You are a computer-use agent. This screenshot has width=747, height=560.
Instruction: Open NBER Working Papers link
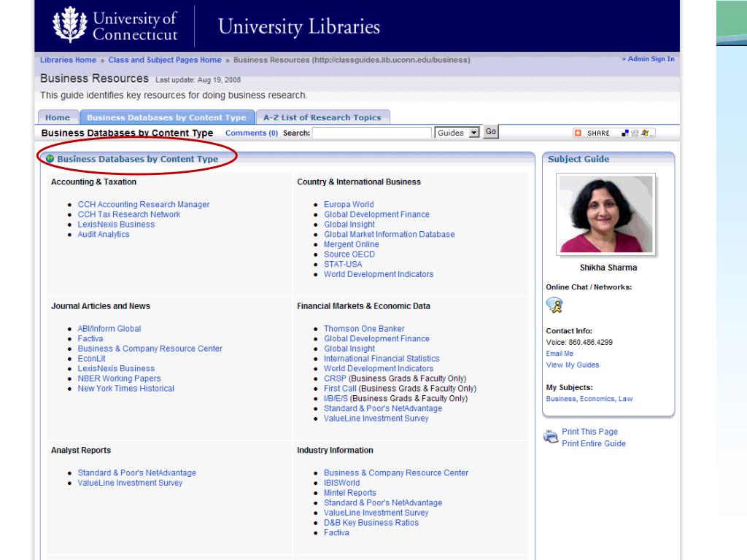tap(119, 378)
